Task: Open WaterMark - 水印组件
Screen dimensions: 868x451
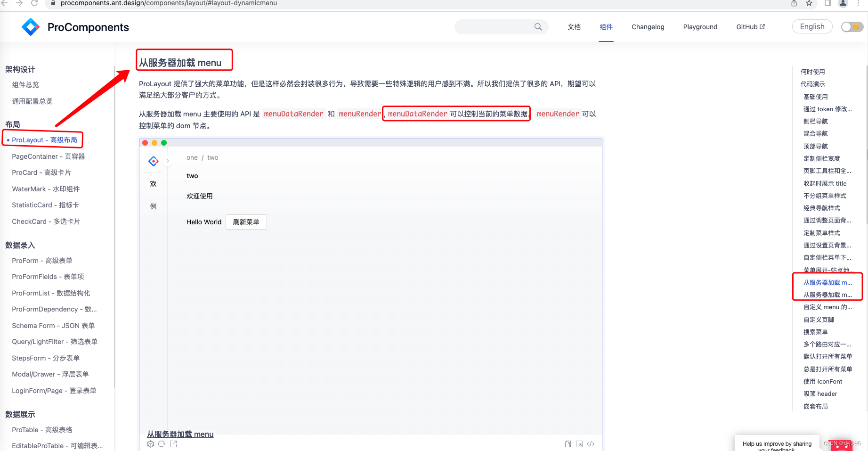Action: coord(46,189)
